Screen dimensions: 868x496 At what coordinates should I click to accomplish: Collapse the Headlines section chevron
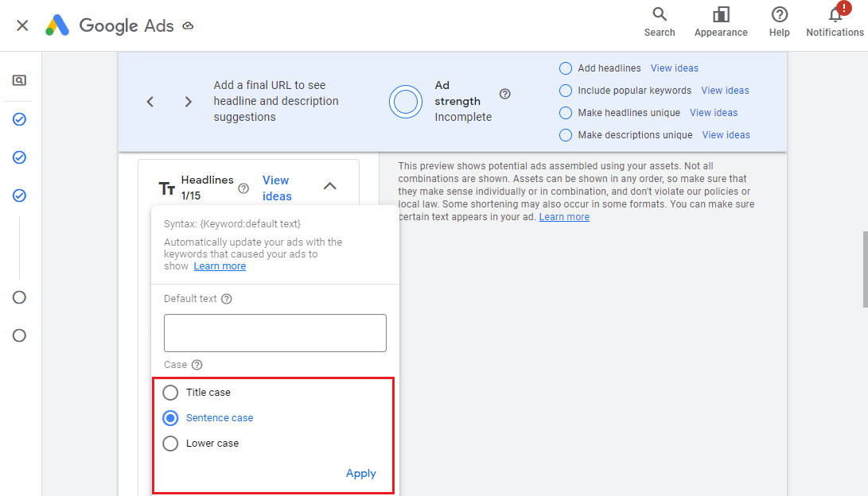tap(330, 186)
